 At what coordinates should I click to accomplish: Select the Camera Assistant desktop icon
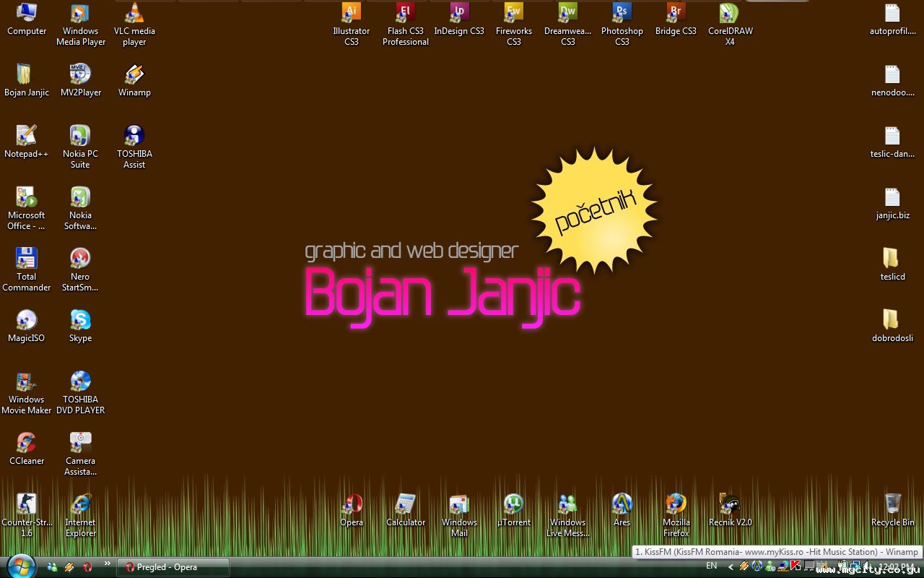coord(80,454)
